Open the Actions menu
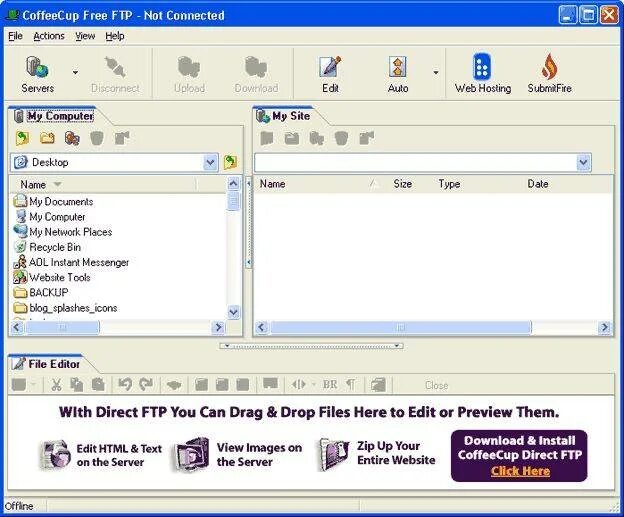This screenshot has height=517, width=624. coord(49,36)
